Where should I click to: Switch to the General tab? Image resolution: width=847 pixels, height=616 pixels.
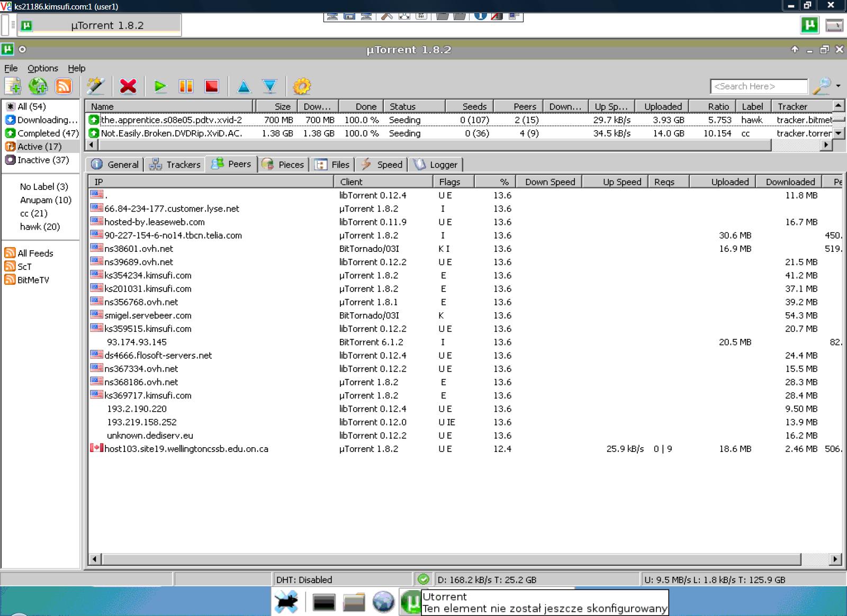115,165
